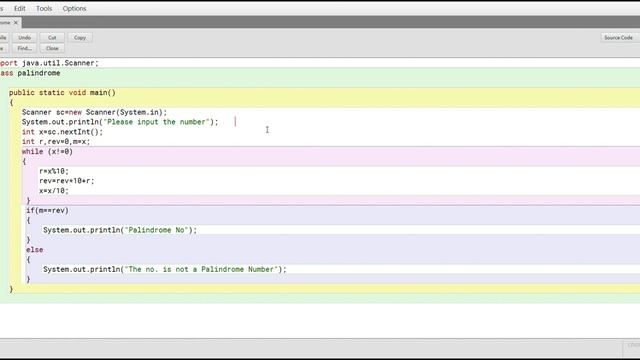This screenshot has width=640, height=360.
Task: Open the Options menu
Action: [x=74, y=8]
